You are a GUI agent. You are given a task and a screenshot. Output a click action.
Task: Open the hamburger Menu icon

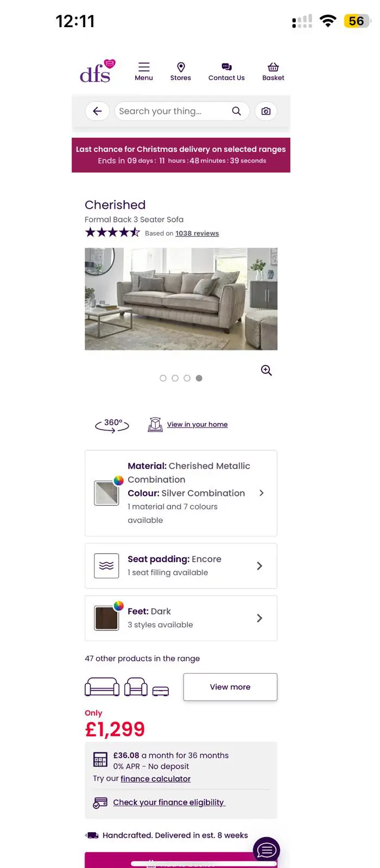pyautogui.click(x=144, y=67)
